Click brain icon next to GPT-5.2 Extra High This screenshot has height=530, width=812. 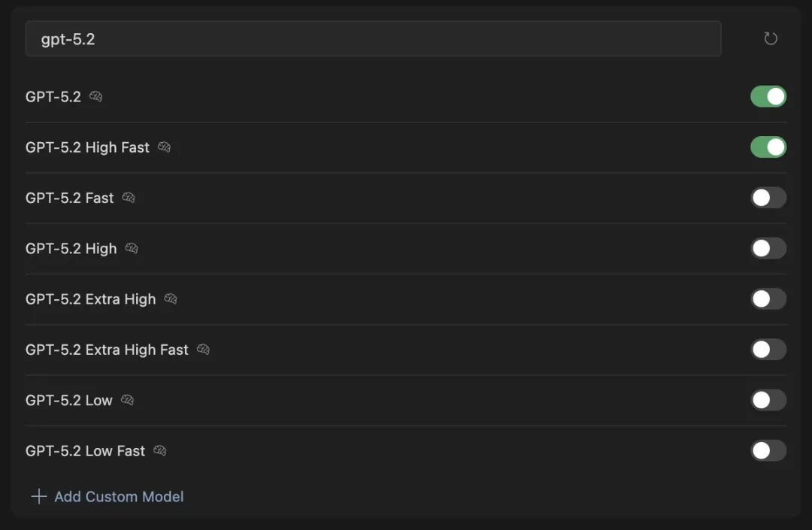tap(171, 299)
